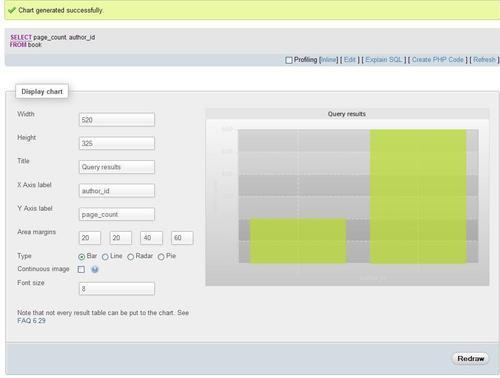Image resolution: width=500 pixels, height=378 pixels.
Task: Click the Y Axis label field
Action: coord(117,214)
